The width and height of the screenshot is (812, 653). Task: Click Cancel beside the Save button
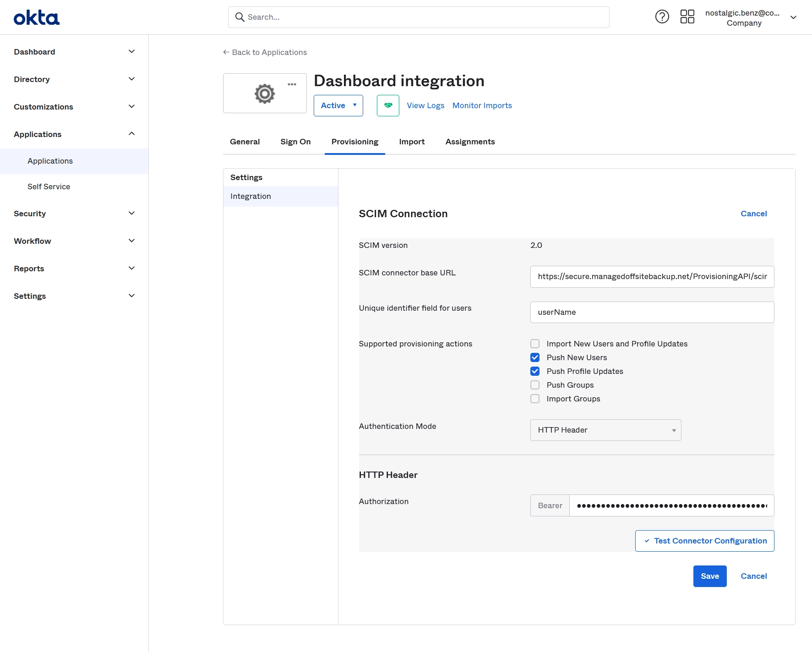(753, 576)
